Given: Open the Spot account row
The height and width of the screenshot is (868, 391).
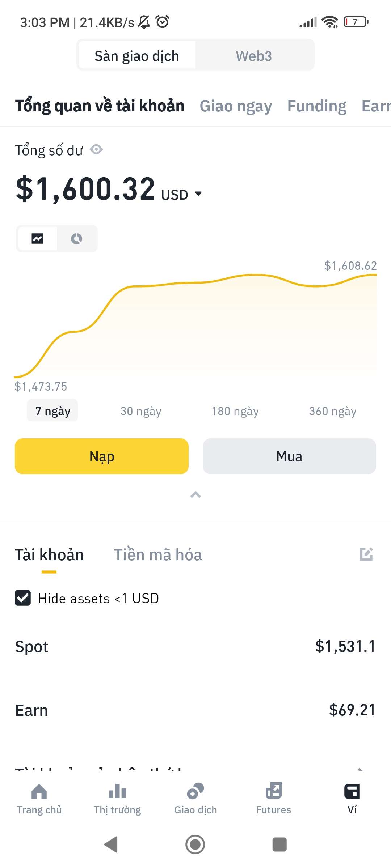Looking at the screenshot, I should pyautogui.click(x=195, y=647).
